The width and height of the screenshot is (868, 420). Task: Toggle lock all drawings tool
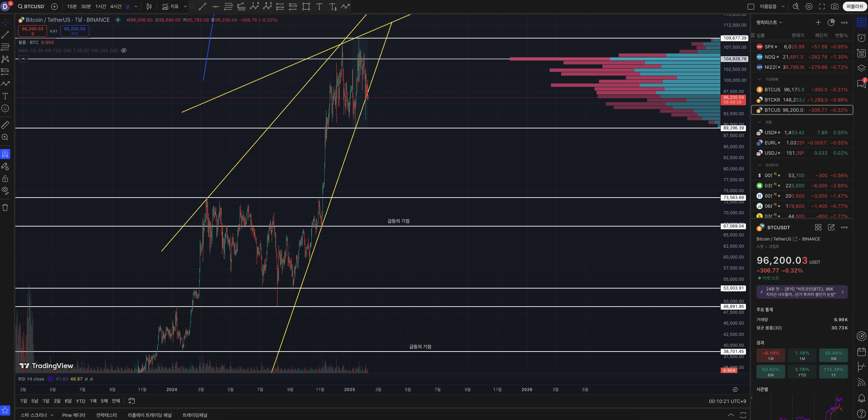[5, 179]
